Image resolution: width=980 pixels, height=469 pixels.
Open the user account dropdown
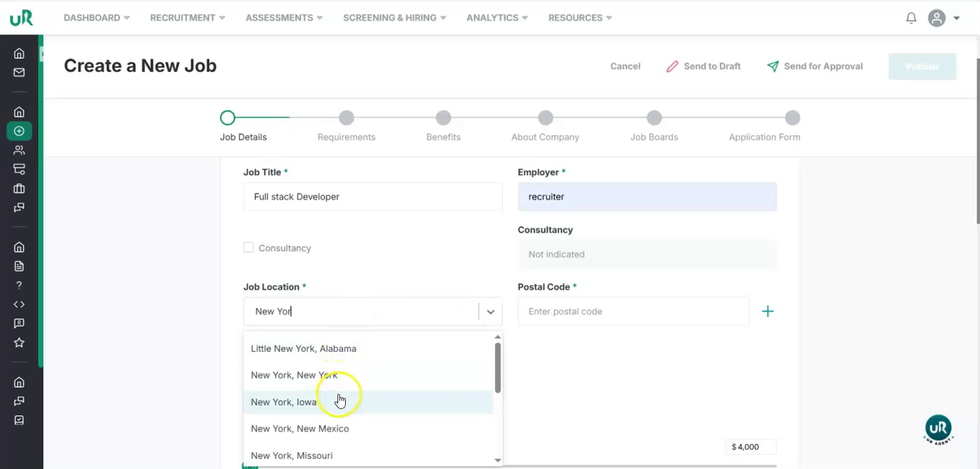click(x=944, y=18)
